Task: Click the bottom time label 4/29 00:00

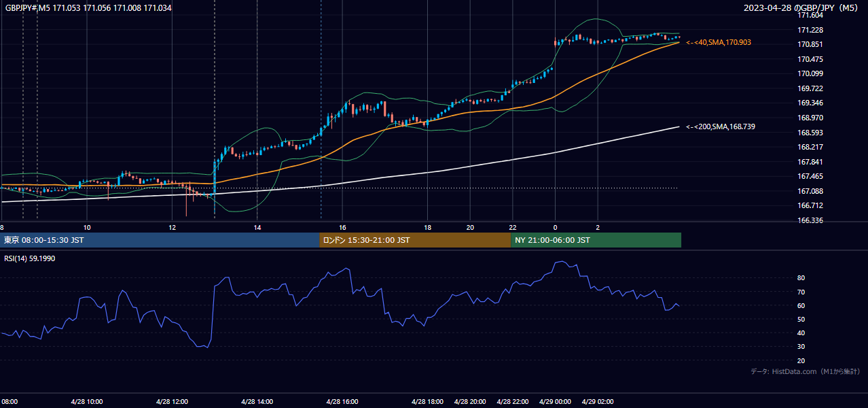Action: [556, 402]
